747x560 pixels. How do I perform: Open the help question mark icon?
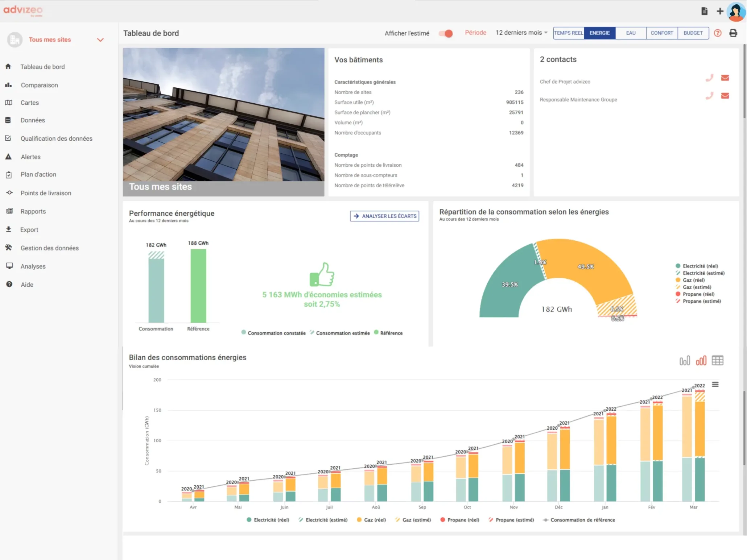717,33
